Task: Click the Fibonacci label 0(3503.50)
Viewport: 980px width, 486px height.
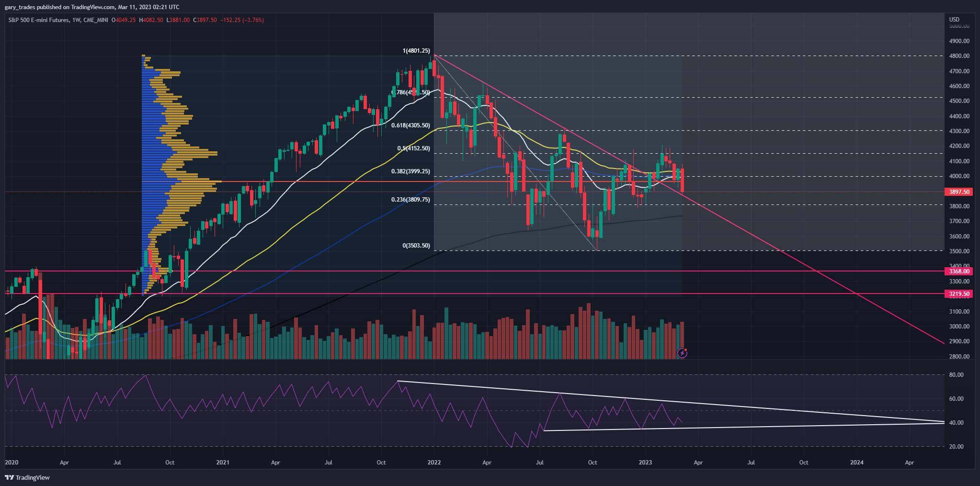Action: [x=416, y=246]
